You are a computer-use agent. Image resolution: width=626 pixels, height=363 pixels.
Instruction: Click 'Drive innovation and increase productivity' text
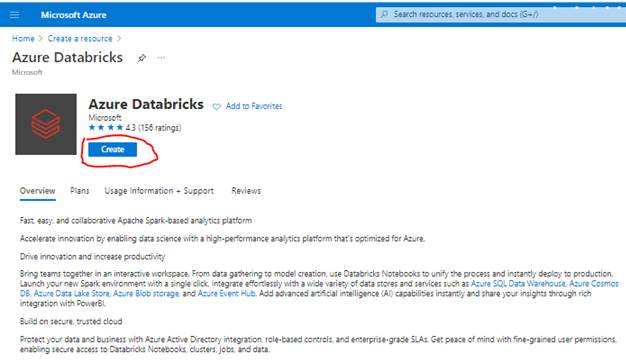click(92, 256)
